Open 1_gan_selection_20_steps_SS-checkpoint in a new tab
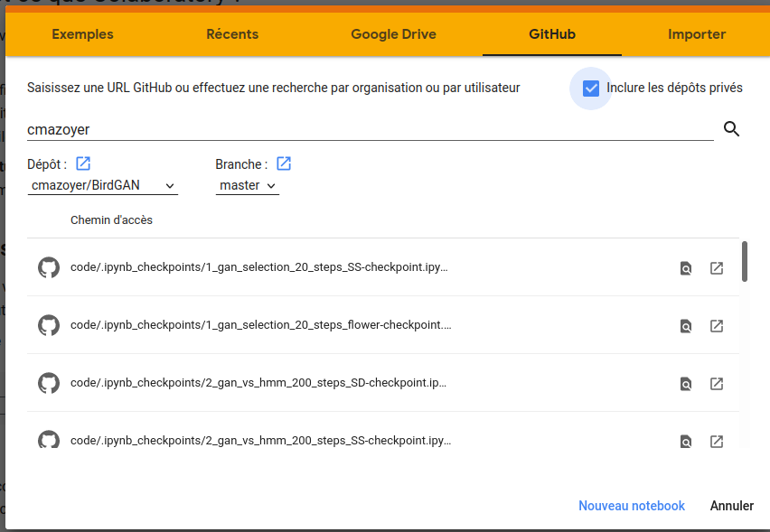 pyautogui.click(x=717, y=268)
